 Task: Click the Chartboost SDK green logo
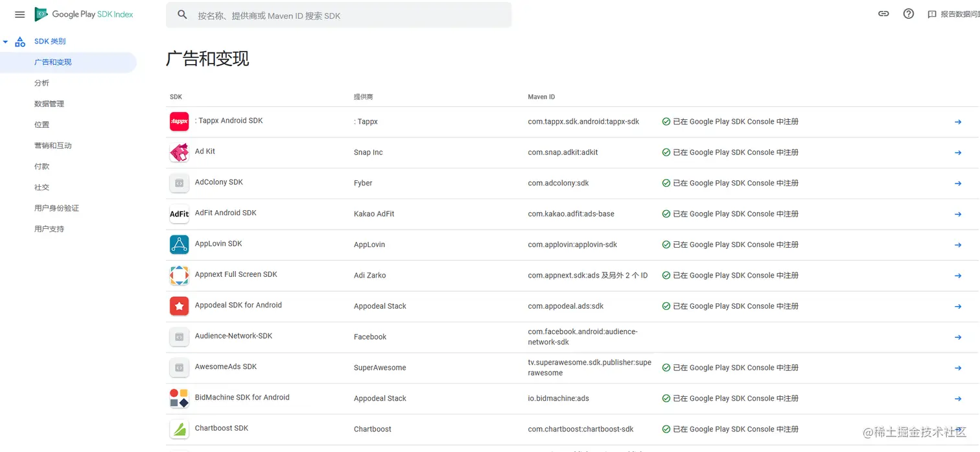179,429
